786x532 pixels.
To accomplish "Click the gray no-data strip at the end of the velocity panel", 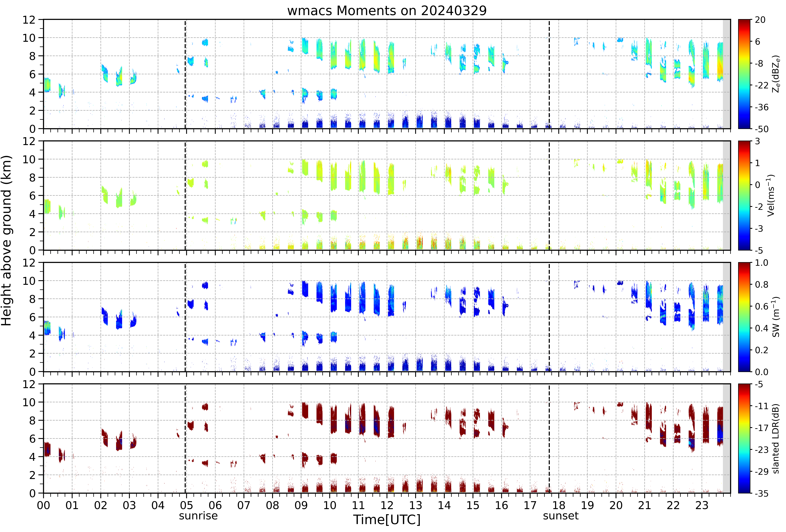I will coord(726,195).
